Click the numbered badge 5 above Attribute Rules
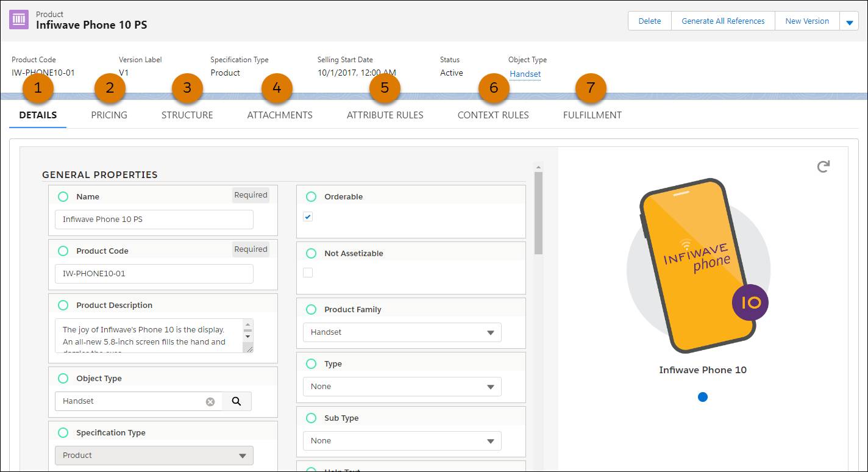Image resolution: width=868 pixels, height=472 pixels. 384,87
